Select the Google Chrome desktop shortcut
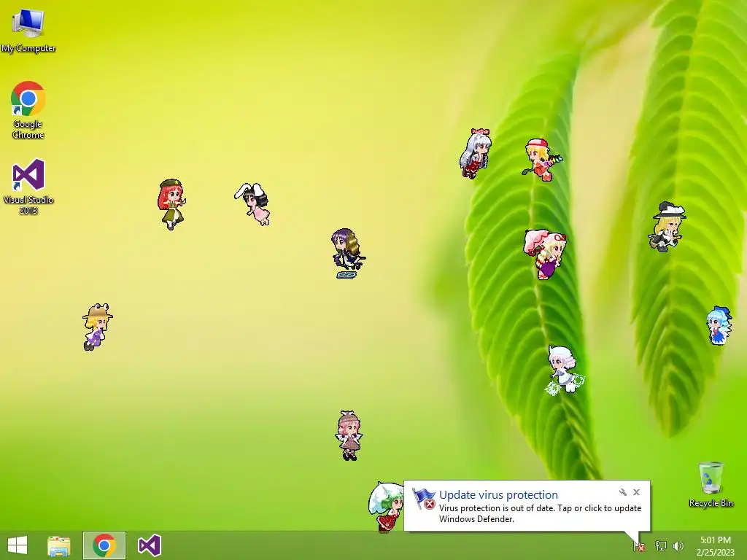The height and width of the screenshot is (560, 747). pos(28,110)
